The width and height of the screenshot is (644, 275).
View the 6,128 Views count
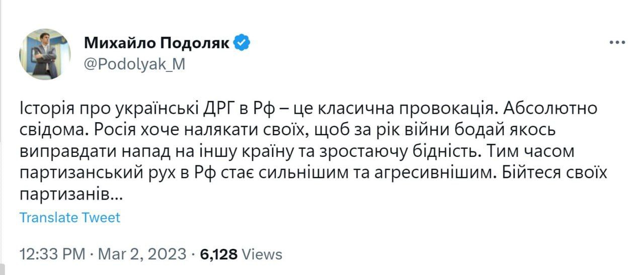[241, 254]
